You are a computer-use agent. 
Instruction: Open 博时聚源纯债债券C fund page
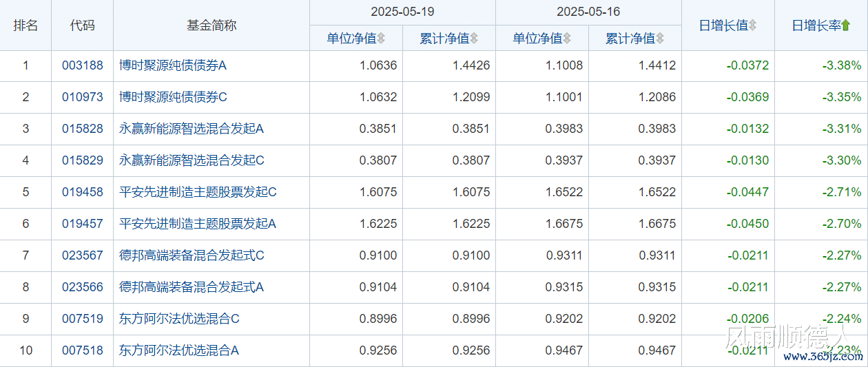click(173, 97)
